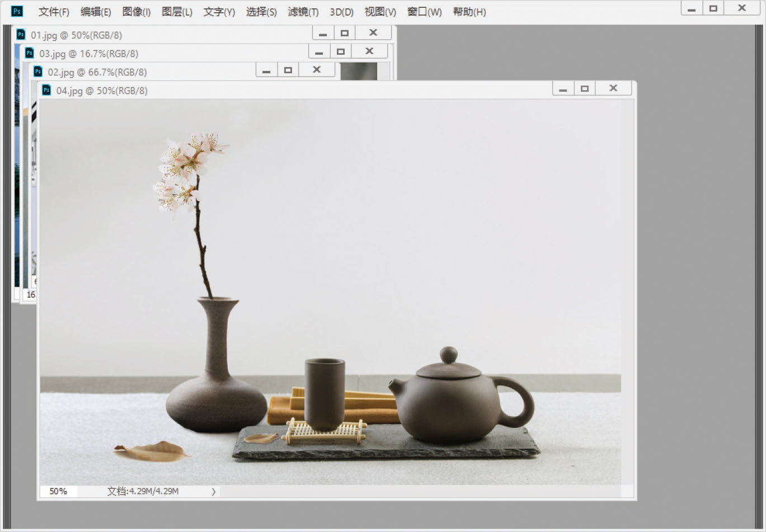
Task: Click the Ps icon of the 03.jpg window
Action: [x=30, y=53]
